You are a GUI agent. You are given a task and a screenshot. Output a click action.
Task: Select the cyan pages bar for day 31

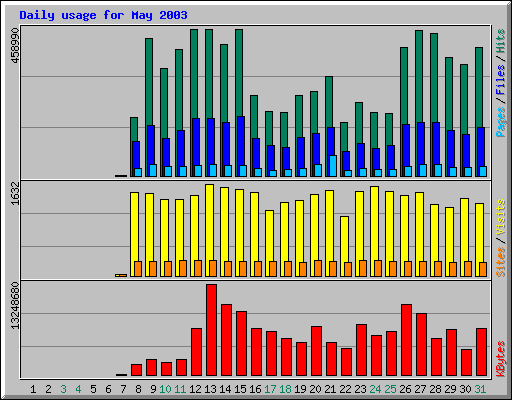click(x=483, y=171)
